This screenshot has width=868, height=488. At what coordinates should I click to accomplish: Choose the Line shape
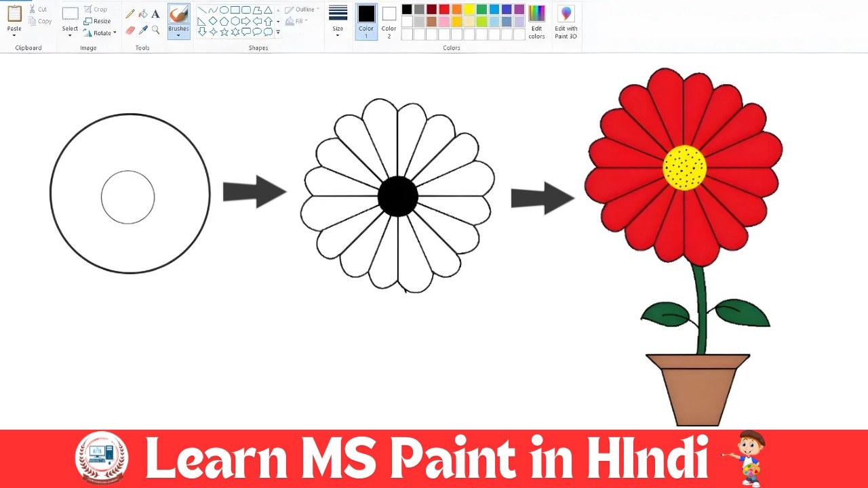(202, 10)
